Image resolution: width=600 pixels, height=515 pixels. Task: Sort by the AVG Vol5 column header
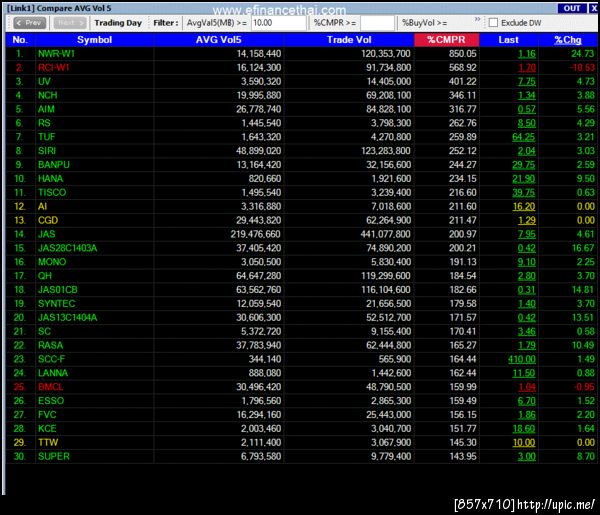pos(218,40)
